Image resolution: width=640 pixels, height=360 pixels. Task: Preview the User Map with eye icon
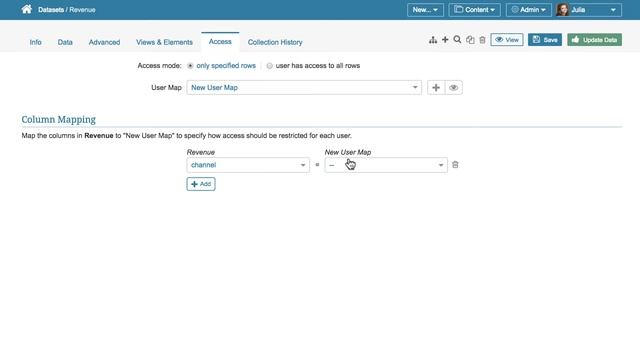click(453, 88)
